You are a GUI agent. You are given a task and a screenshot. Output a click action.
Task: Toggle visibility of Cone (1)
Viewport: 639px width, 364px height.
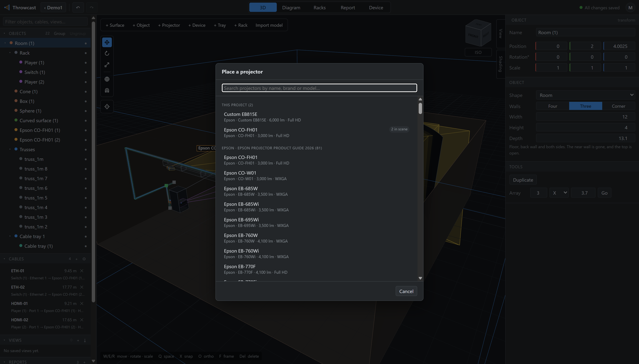click(86, 92)
